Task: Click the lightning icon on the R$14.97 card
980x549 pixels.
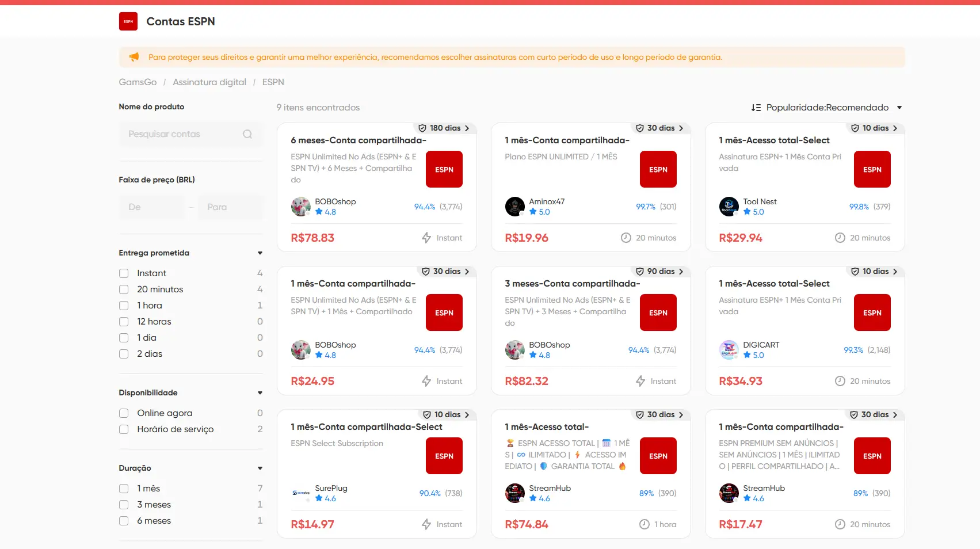Action: coord(426,524)
